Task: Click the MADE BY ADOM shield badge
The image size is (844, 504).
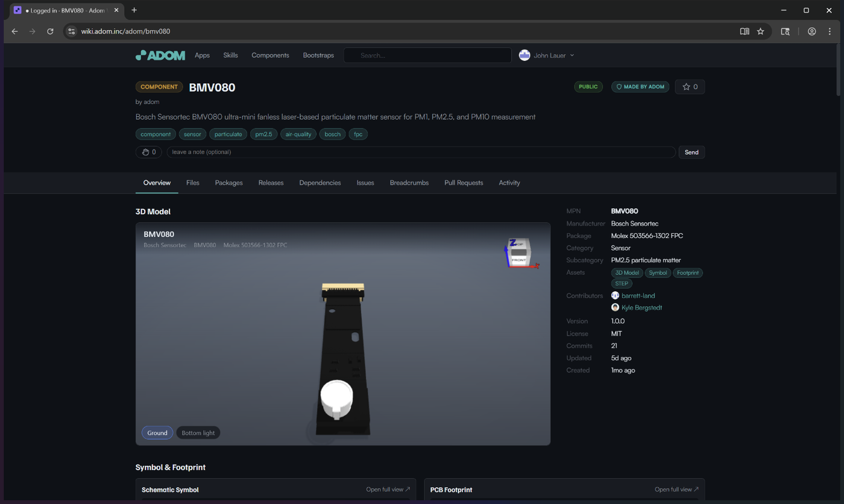Action: pos(640,87)
